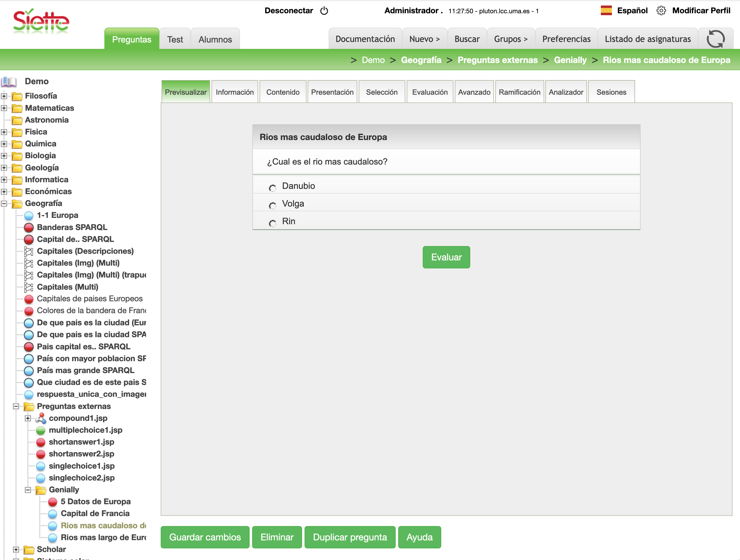Image resolution: width=740 pixels, height=560 pixels.
Task: Click the molecule icon for compound1.jsp
Action: tap(41, 418)
